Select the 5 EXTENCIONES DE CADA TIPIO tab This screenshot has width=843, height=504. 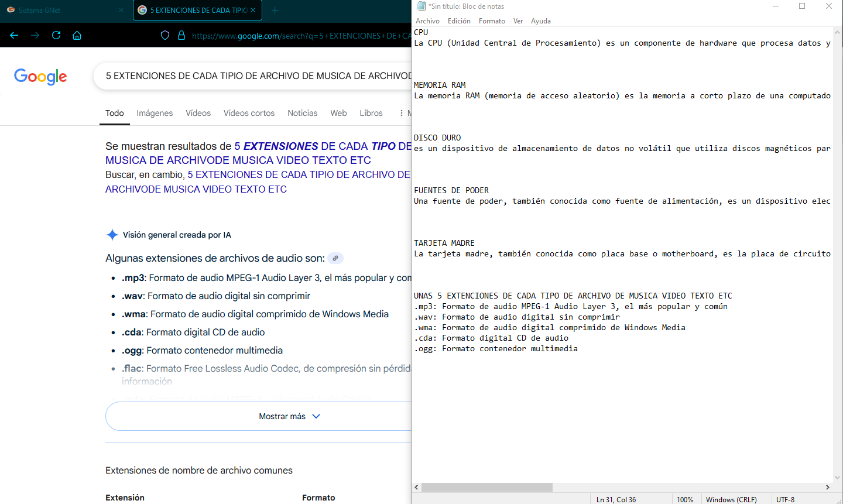(197, 10)
